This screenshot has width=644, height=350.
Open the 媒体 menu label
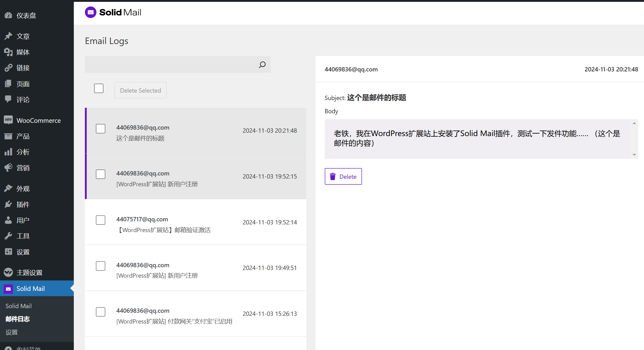point(23,52)
